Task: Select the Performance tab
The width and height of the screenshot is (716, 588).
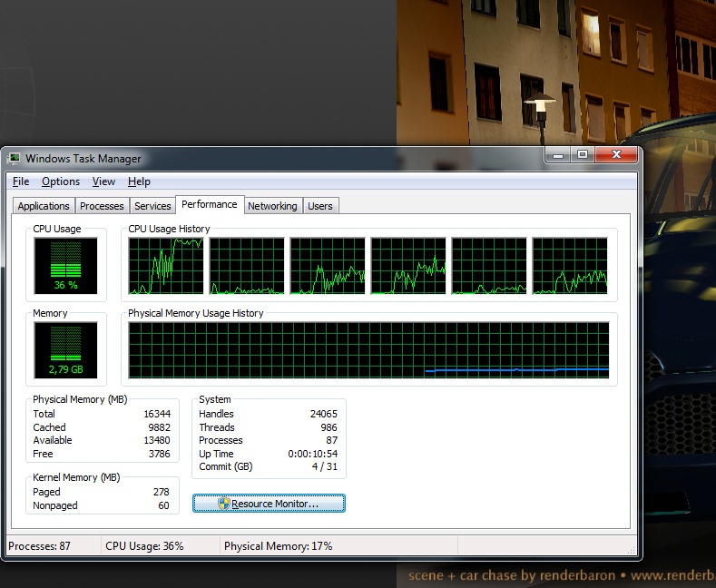Action: point(210,204)
